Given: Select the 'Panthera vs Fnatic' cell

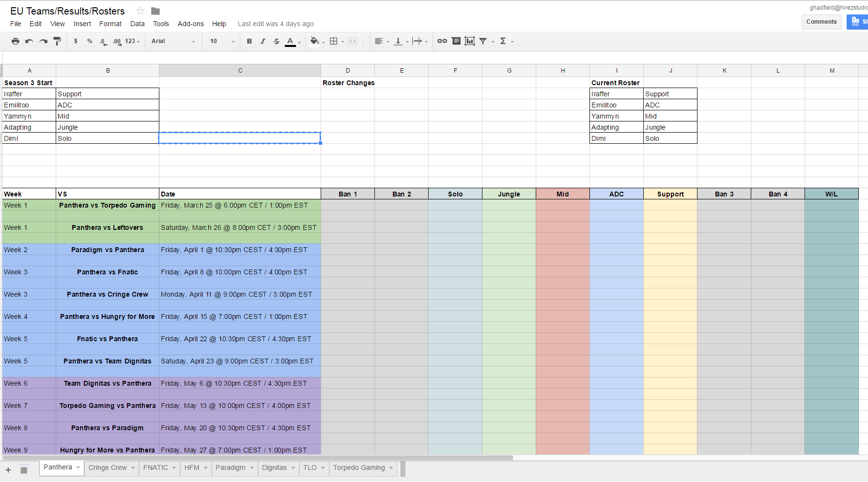Looking at the screenshot, I should [108, 272].
